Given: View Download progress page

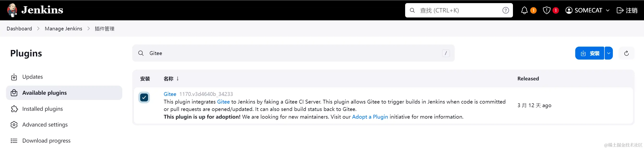Looking at the screenshot, I should [46, 141].
